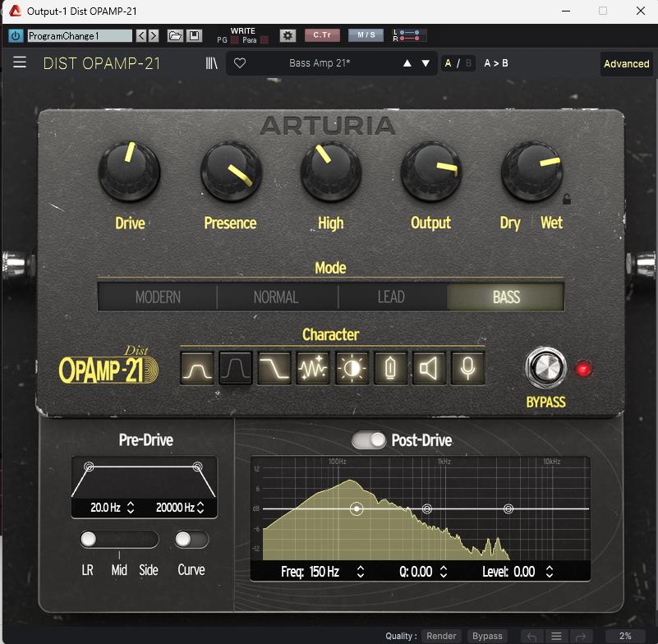Toggle the C.Tr button
Screen dimensions: 658x644
[322, 35]
